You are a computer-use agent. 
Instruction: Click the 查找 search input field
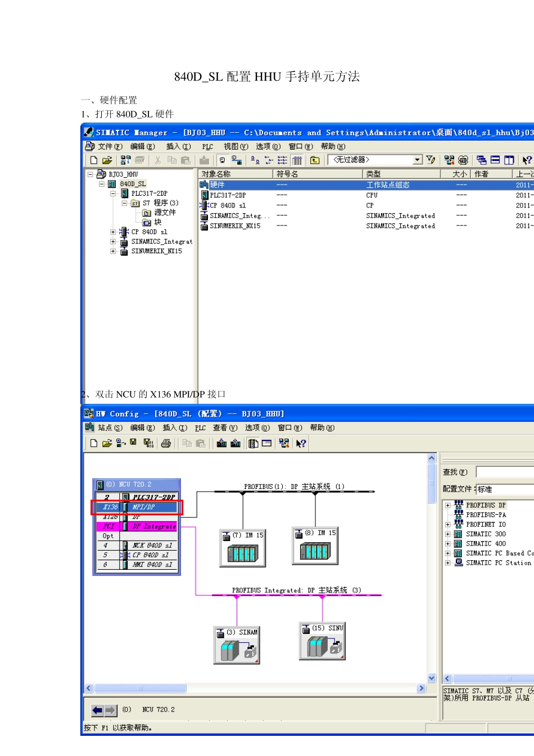click(x=505, y=472)
